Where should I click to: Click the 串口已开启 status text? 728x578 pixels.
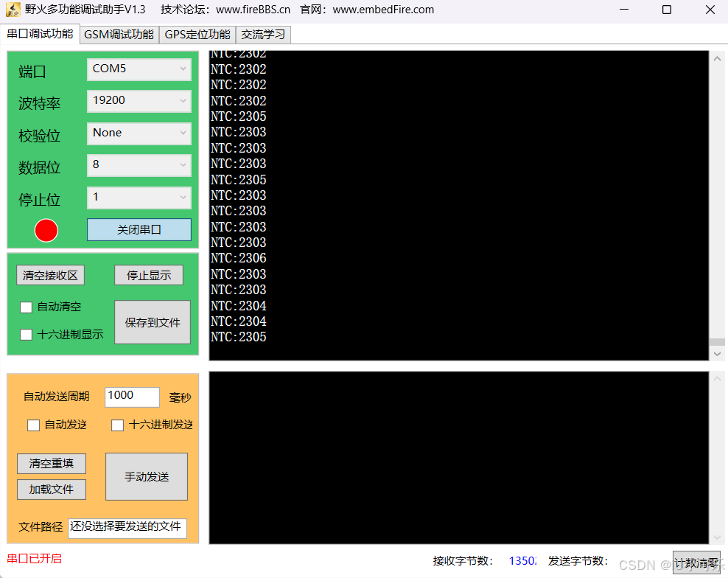point(35,559)
